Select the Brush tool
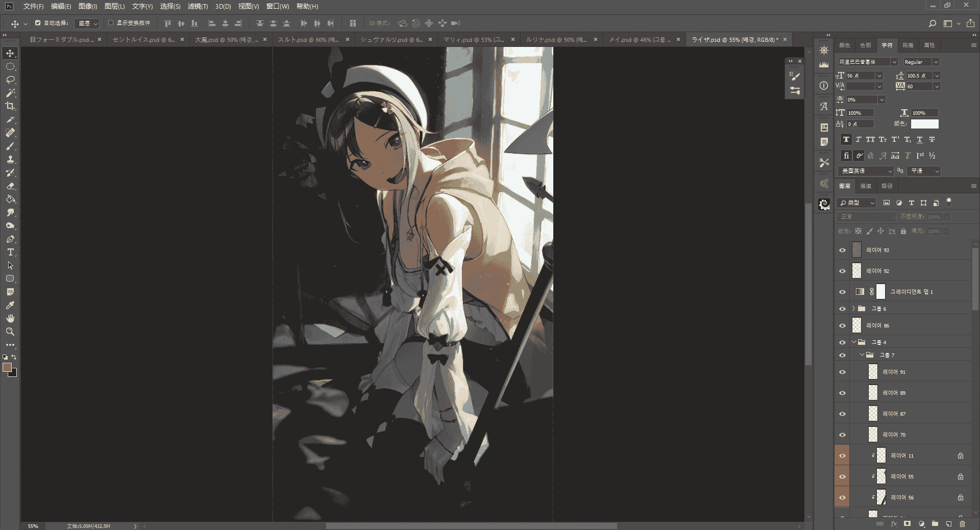 pos(10,146)
